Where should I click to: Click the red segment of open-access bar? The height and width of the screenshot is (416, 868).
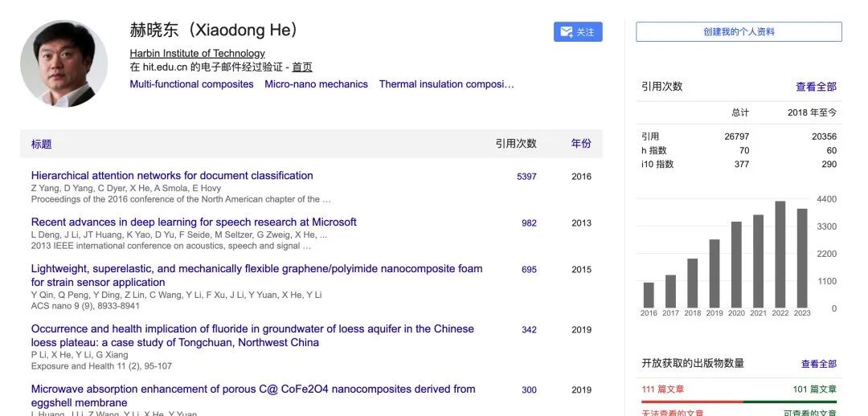coord(692,402)
